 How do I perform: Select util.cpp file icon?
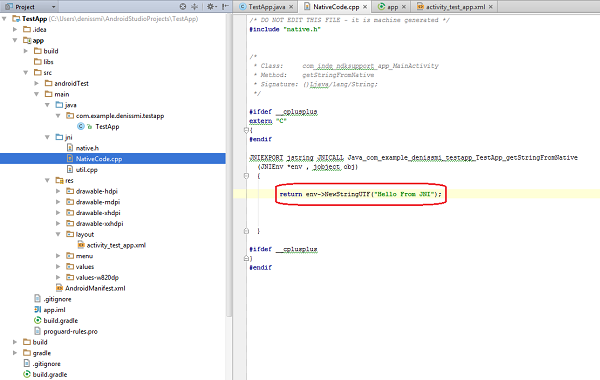[70, 169]
